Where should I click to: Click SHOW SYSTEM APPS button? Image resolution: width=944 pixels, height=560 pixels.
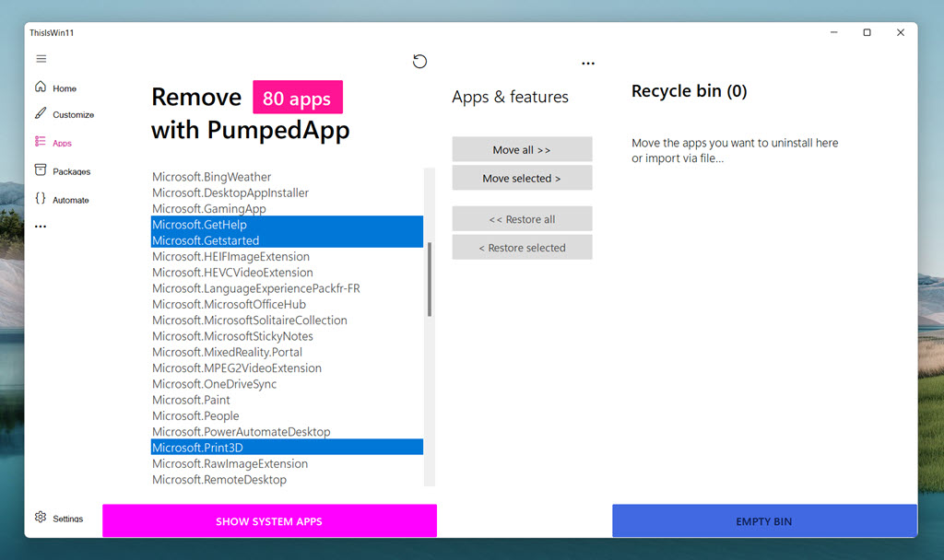pyautogui.click(x=269, y=521)
